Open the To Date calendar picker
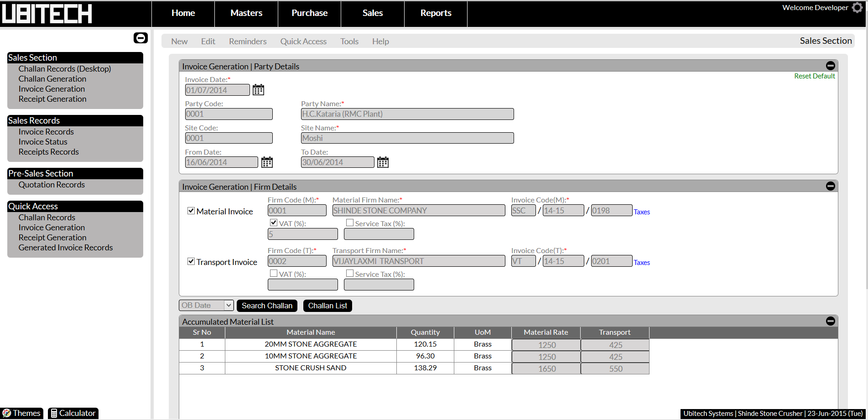The height and width of the screenshot is (420, 868). coord(383,162)
